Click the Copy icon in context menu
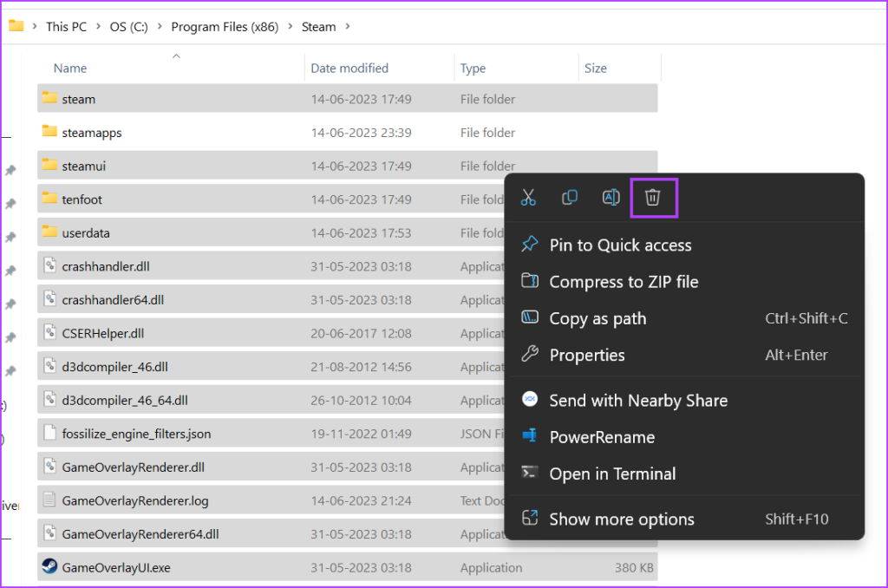The width and height of the screenshot is (888, 588). click(570, 198)
